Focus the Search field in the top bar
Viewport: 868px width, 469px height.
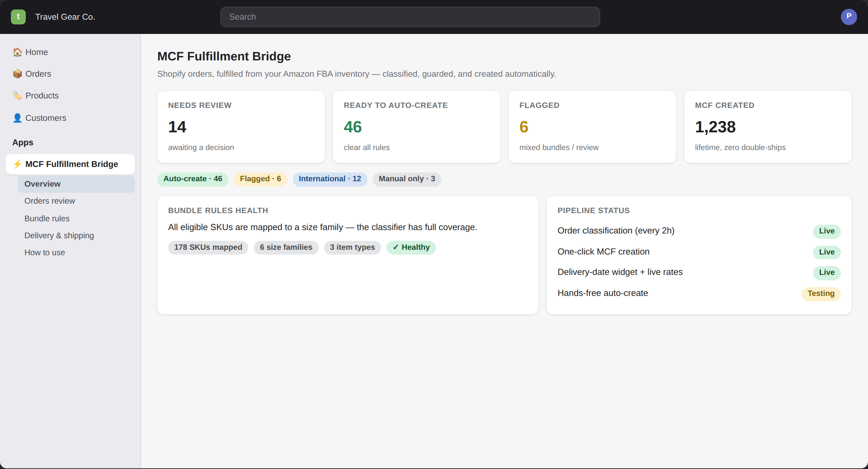410,17
